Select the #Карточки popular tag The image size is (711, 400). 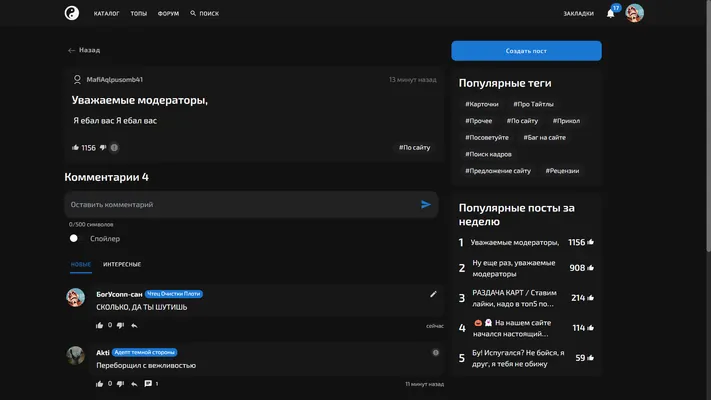[482, 104]
